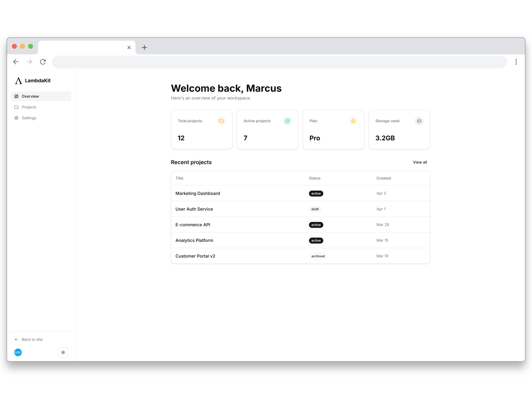Open View all recent projects
Screen dimensions: 532x399
pos(420,162)
